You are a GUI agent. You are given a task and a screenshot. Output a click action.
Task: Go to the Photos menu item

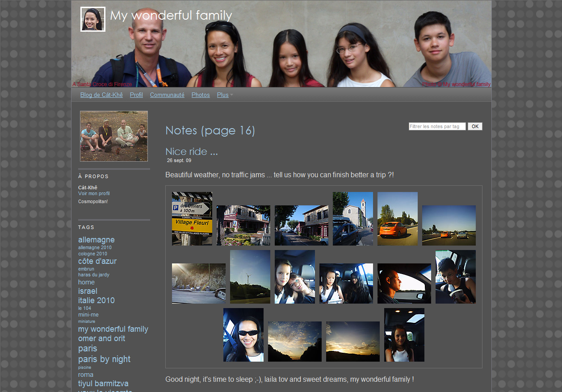tap(201, 95)
